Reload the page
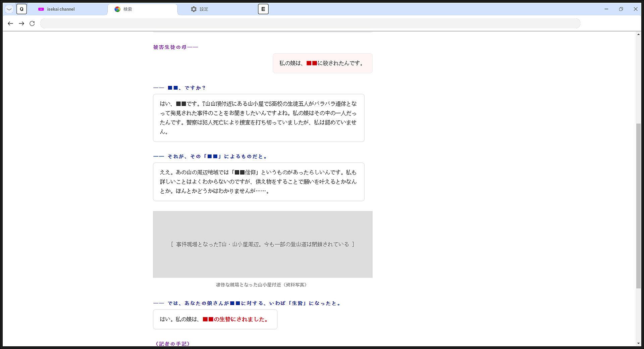This screenshot has width=644, height=349. tap(32, 23)
